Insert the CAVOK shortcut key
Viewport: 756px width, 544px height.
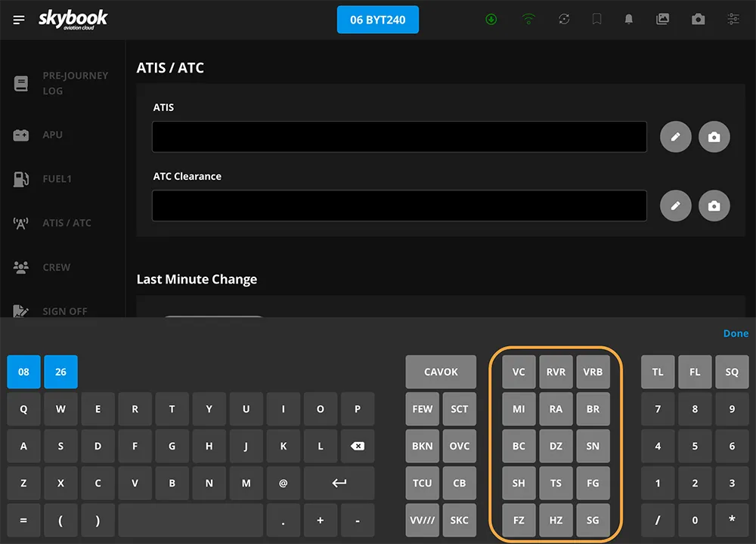[441, 372]
